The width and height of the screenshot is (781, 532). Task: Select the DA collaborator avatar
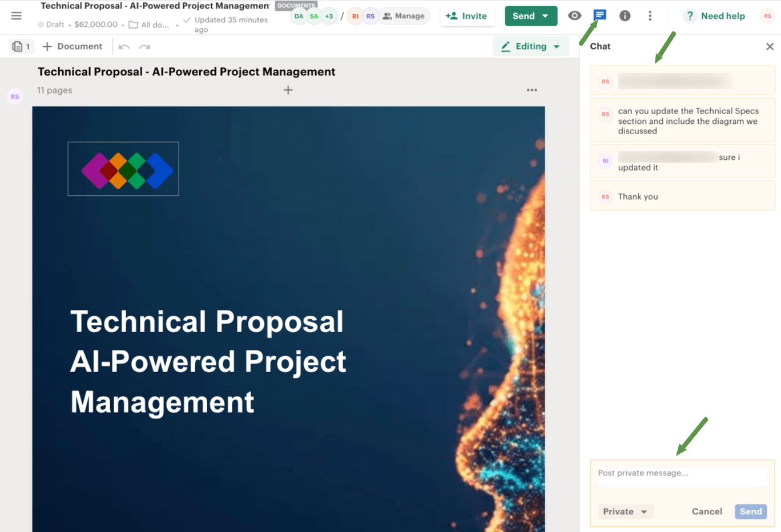click(x=299, y=16)
